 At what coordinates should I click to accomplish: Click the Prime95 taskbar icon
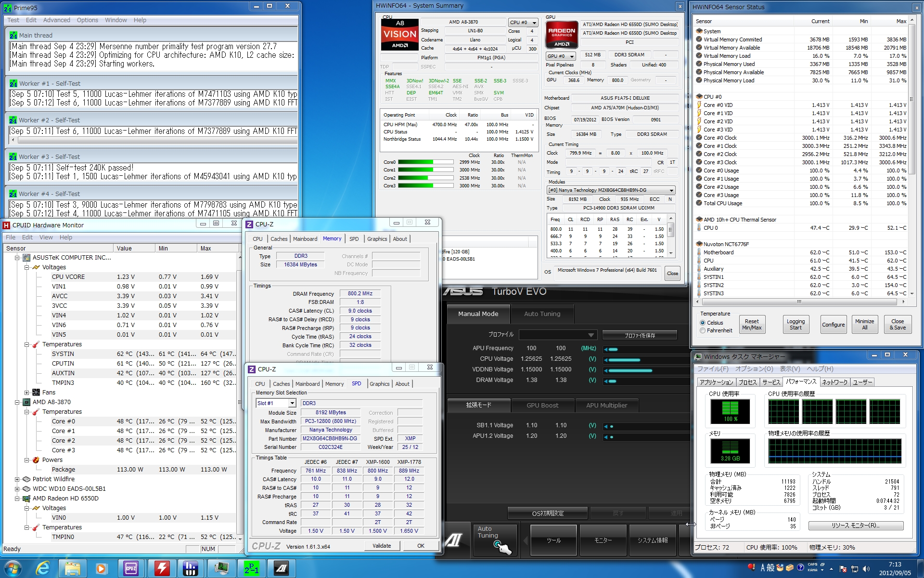coord(251,568)
